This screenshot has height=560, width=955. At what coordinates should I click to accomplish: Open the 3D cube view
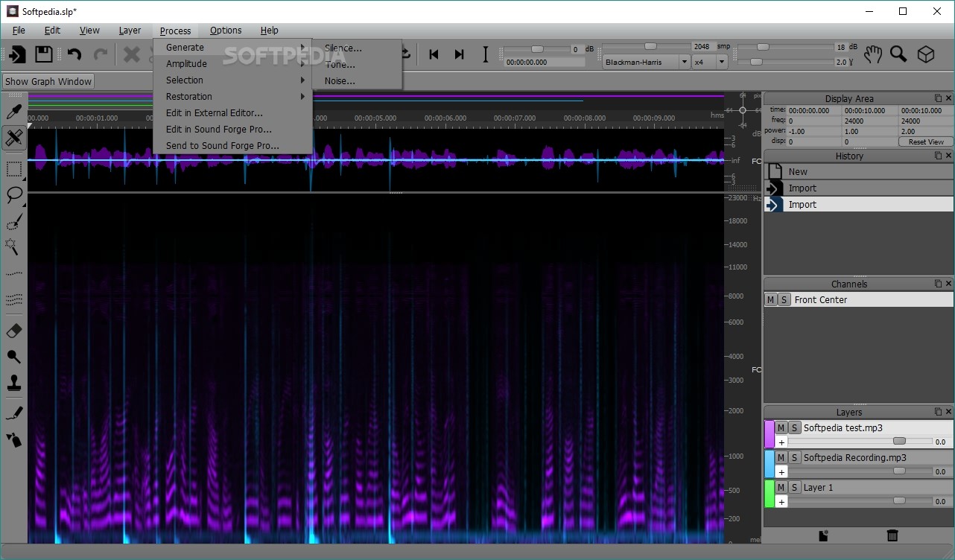click(925, 54)
